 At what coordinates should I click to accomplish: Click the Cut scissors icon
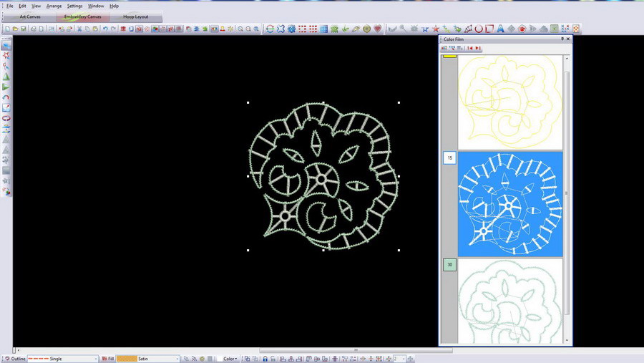[x=79, y=29]
